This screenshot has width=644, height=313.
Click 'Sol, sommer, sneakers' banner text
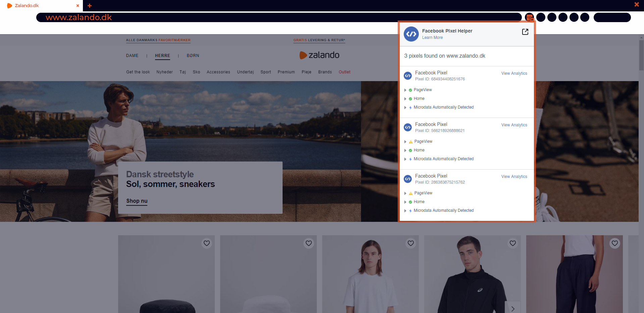(170, 184)
